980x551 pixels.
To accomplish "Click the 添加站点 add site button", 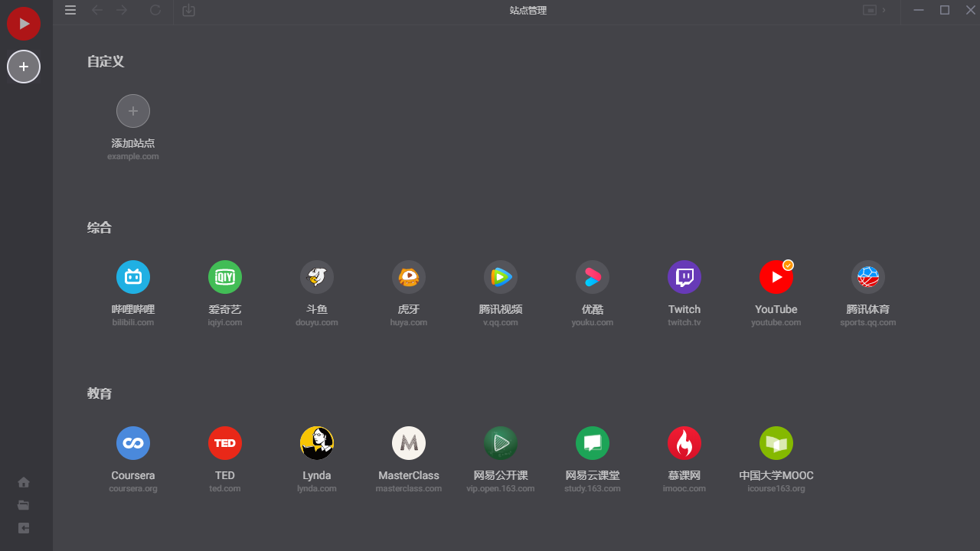I will 133,112.
